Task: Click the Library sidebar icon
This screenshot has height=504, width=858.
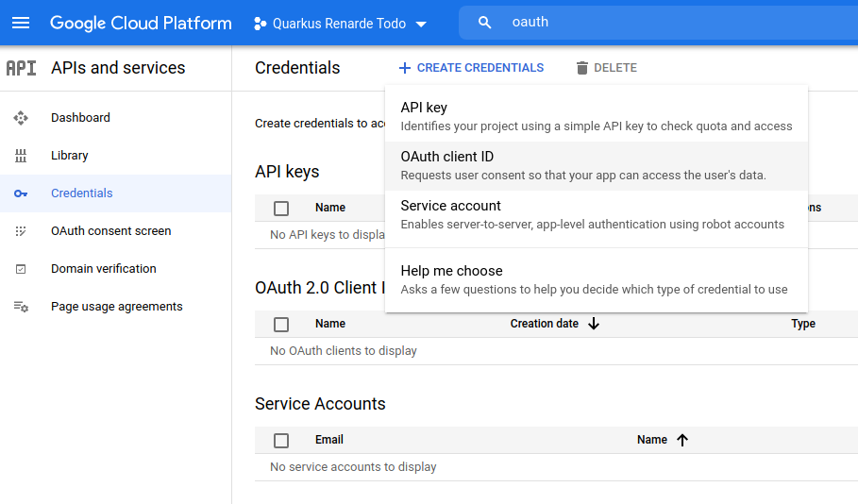Action: click(x=21, y=156)
